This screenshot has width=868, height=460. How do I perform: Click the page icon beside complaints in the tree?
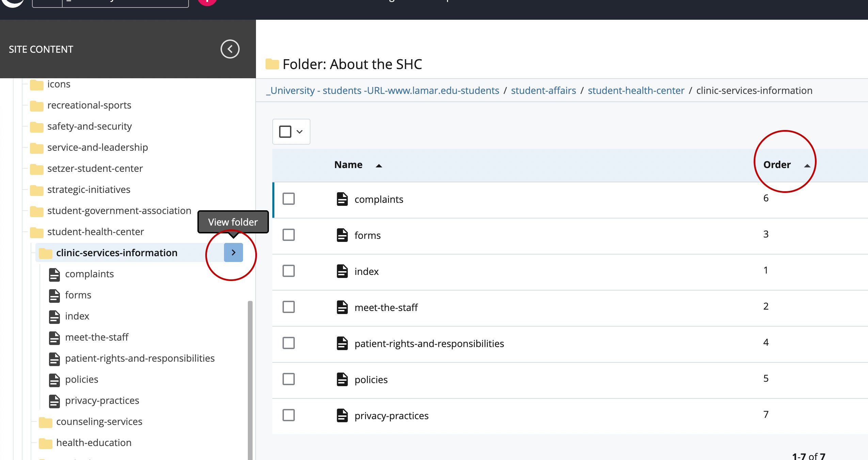click(x=54, y=274)
